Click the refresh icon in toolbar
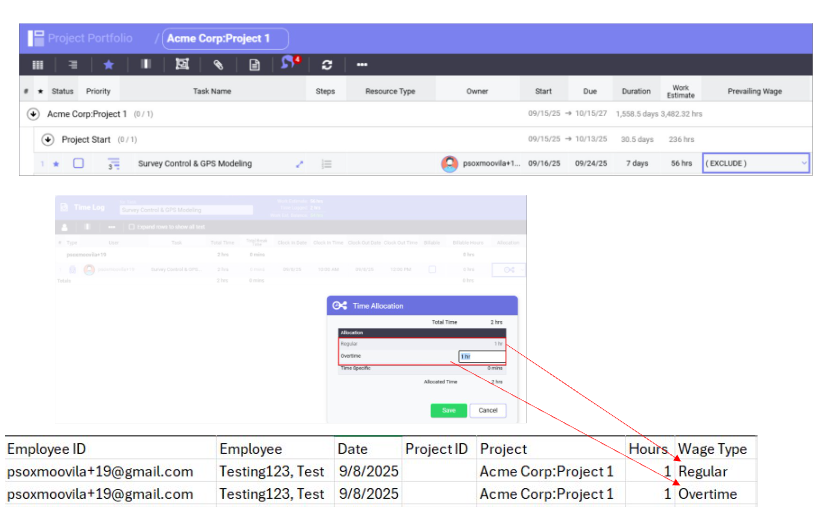824x510 pixels. (326, 65)
